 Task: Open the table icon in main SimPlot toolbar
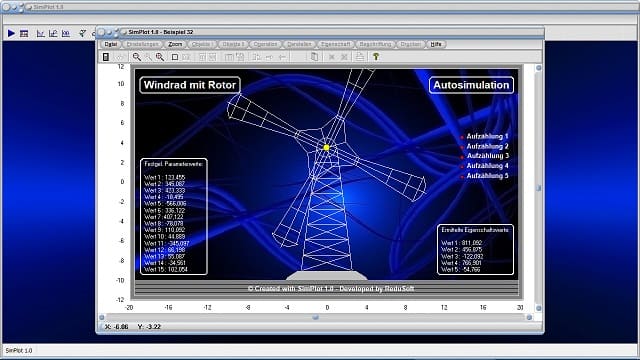24,33
